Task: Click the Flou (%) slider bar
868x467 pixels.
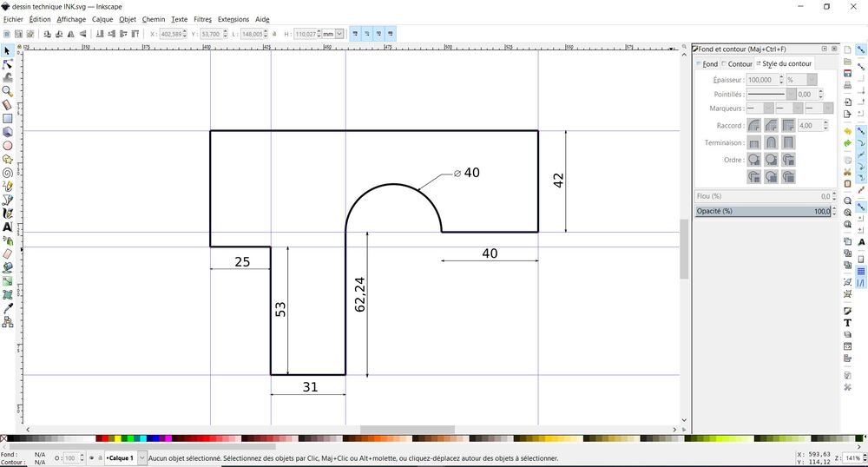Action: (763, 196)
